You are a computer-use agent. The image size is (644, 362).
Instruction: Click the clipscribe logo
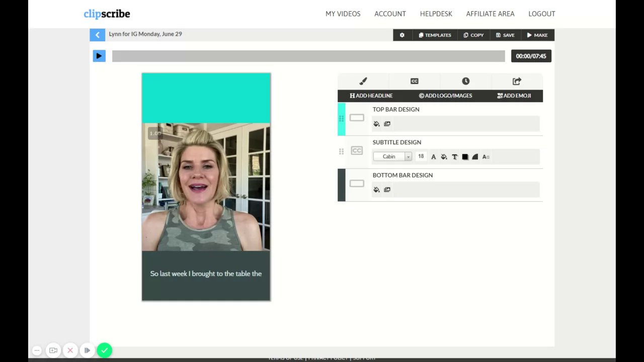click(x=107, y=14)
